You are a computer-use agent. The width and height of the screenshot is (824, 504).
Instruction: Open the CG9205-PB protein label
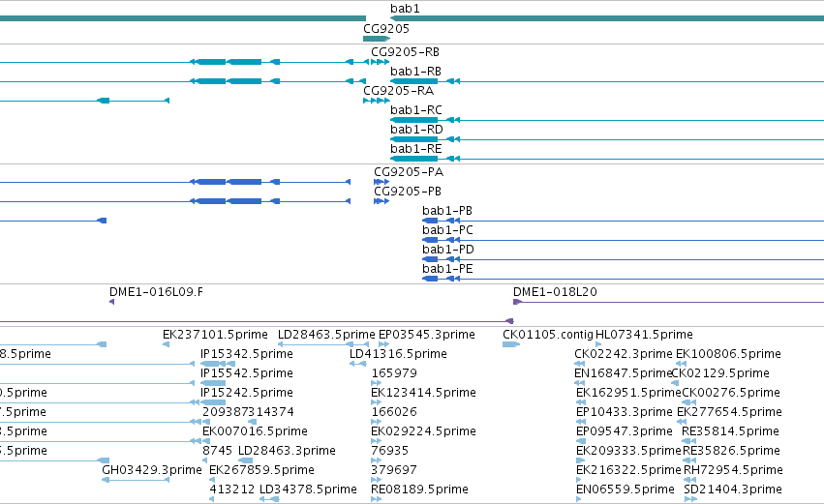(408, 192)
